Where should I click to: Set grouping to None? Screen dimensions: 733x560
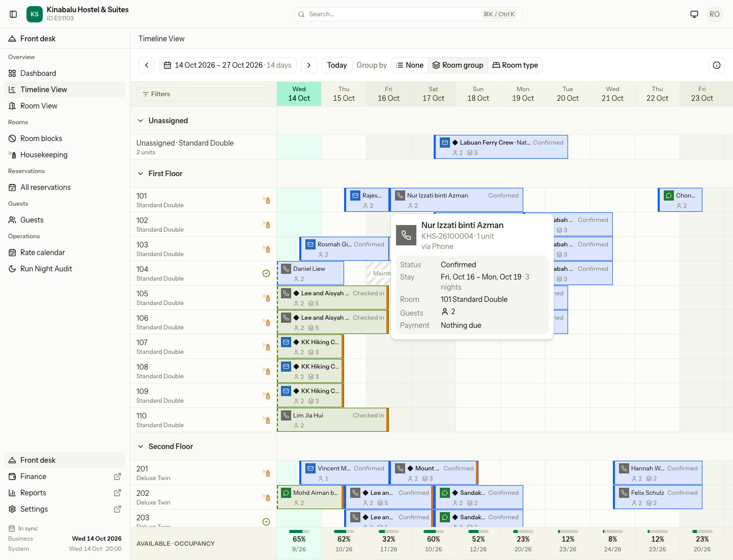point(410,65)
